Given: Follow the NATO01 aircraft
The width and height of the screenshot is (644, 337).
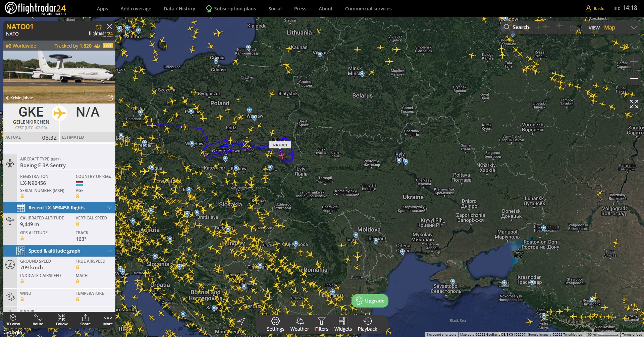Looking at the screenshot, I should (62, 320).
